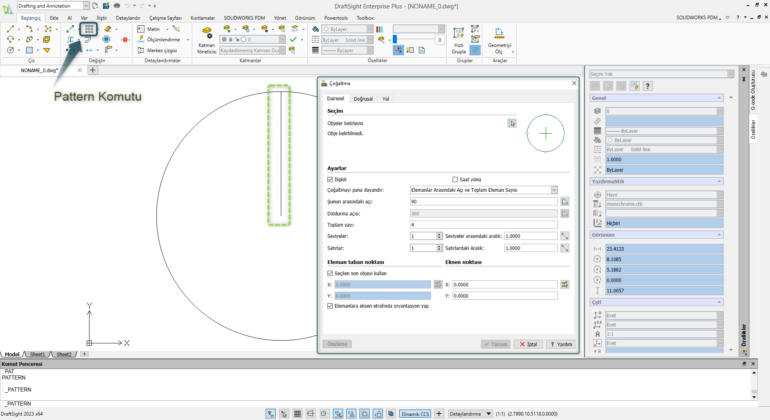Click the color palette icon beside ByLayer
This screenshot has height=420, width=770.
(380, 29)
